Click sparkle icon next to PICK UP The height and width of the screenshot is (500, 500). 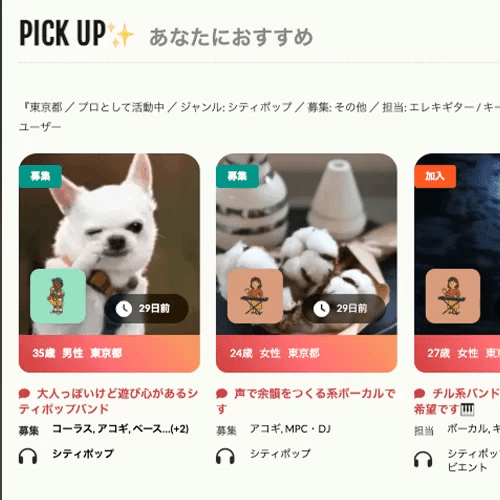(x=121, y=34)
